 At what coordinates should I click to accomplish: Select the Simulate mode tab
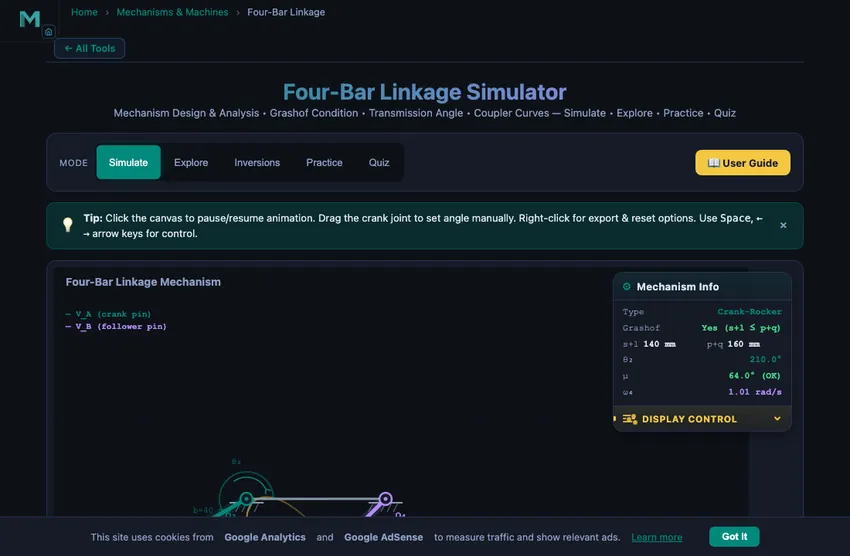coord(128,162)
